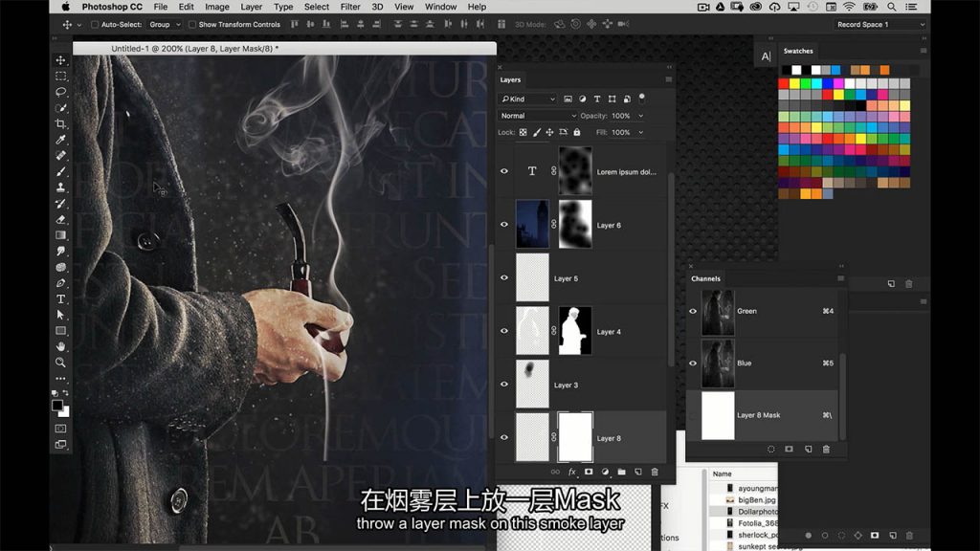Open the File menu
Image resolution: width=980 pixels, height=551 pixels.
click(161, 7)
